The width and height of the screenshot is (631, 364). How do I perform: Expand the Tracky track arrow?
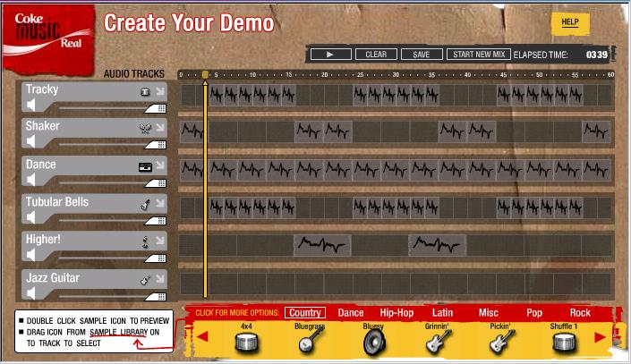[x=160, y=91]
